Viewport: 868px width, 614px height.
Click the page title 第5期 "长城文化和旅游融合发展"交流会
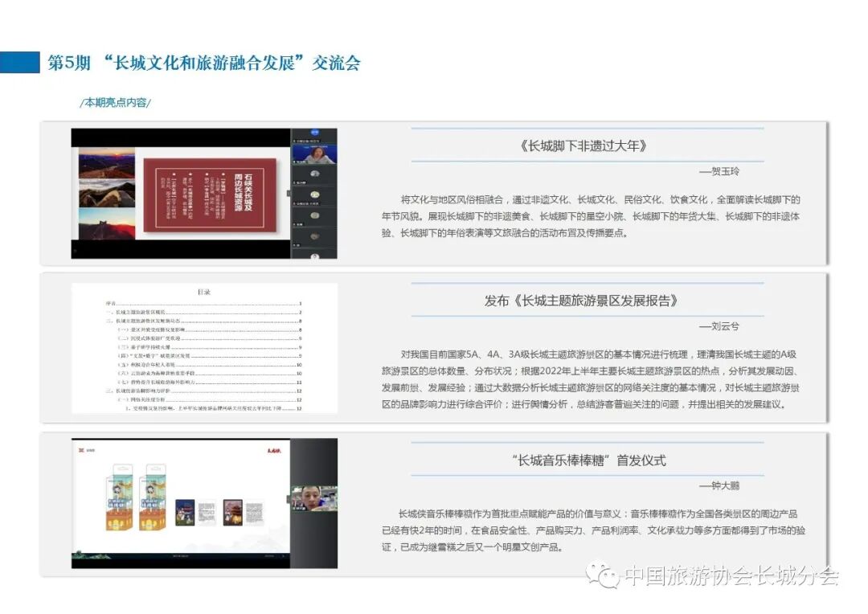[x=203, y=63]
